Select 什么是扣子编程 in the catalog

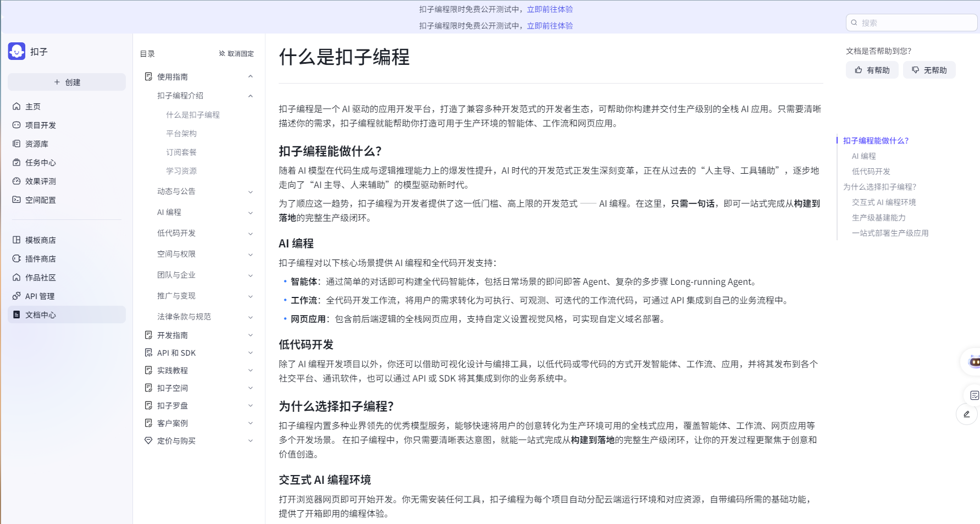tap(193, 114)
